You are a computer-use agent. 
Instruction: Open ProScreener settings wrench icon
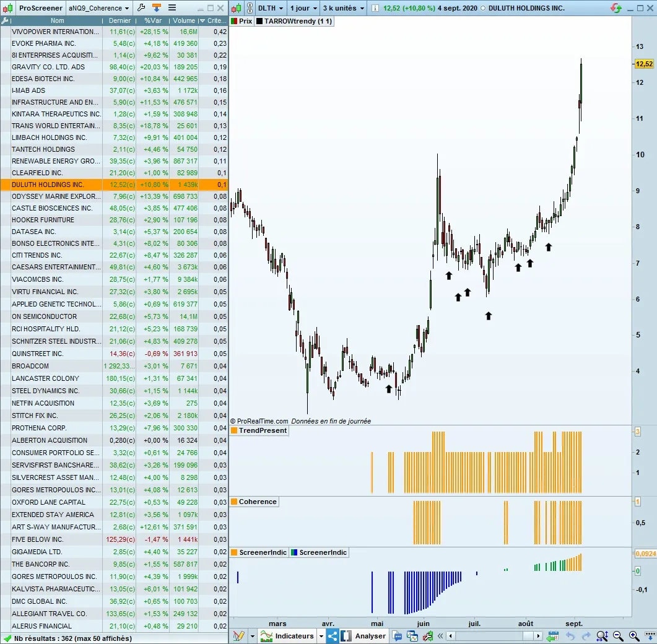point(141,8)
